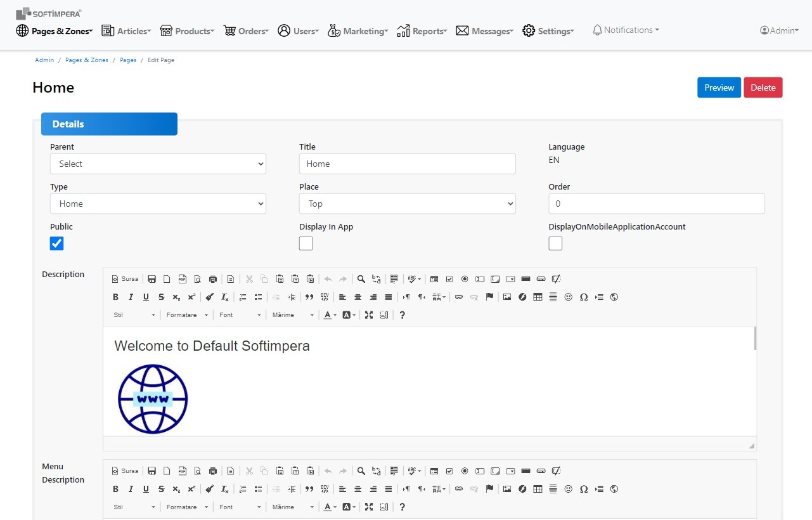This screenshot has height=520, width=812.
Task: Insert image in Menu Description editor
Action: pos(507,489)
